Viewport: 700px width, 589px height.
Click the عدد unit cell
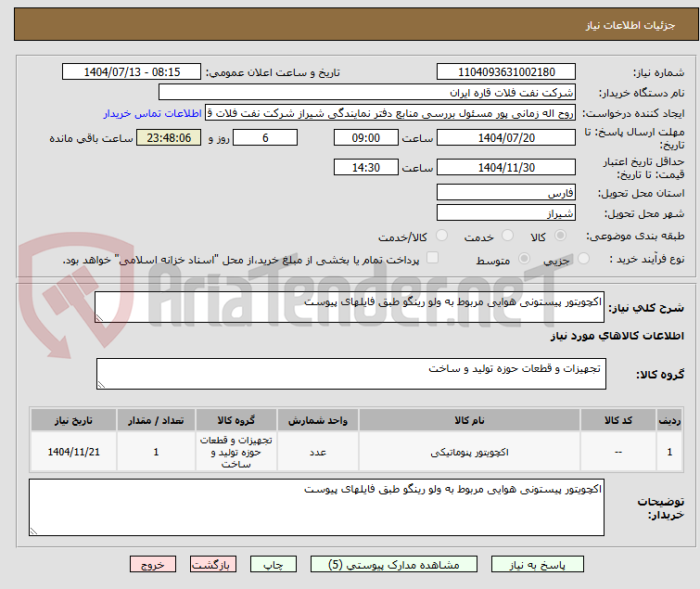(x=317, y=452)
